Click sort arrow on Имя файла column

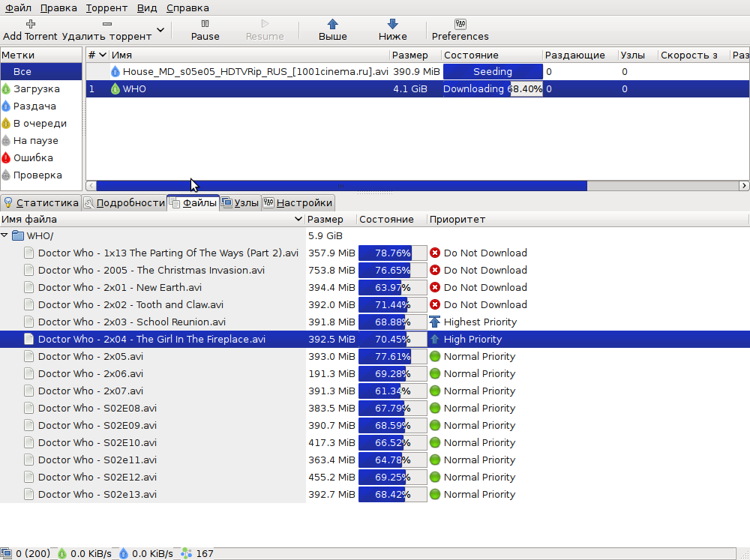click(x=298, y=219)
